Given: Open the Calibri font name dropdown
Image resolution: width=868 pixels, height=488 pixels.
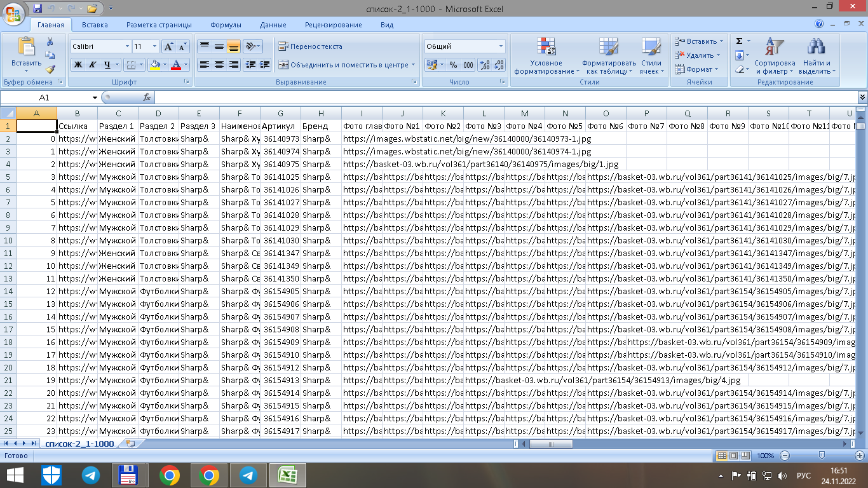Looking at the screenshot, I should 127,46.
